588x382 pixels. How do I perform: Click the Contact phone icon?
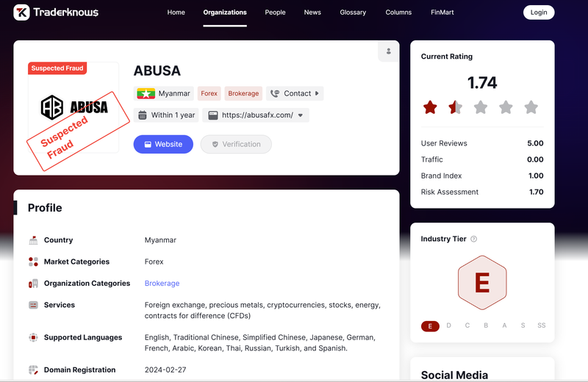click(275, 93)
